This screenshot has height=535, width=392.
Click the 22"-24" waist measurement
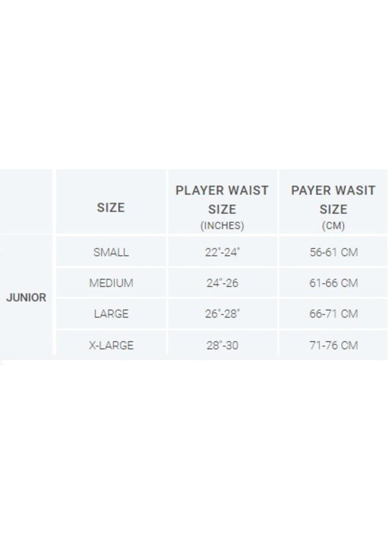[x=222, y=252]
